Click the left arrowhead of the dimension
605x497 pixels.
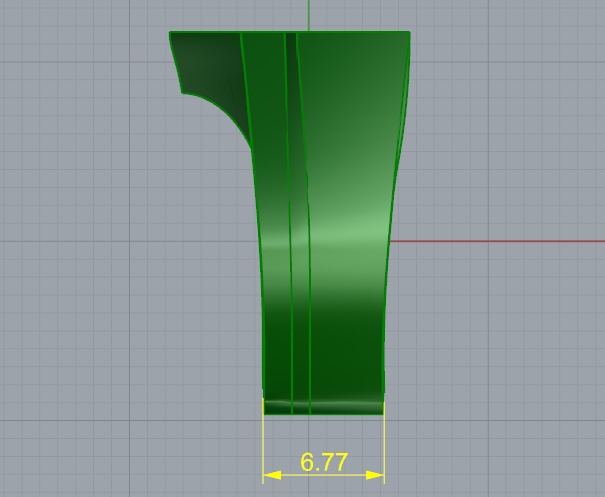[x=272, y=475]
